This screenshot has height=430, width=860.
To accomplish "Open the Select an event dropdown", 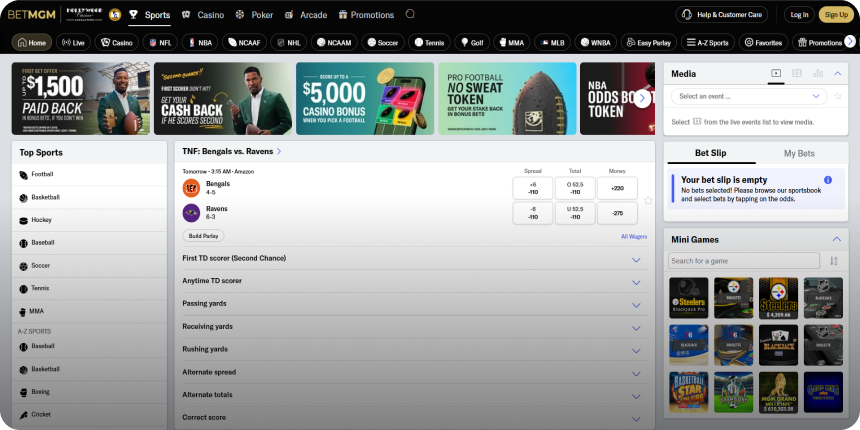I will [x=748, y=97].
